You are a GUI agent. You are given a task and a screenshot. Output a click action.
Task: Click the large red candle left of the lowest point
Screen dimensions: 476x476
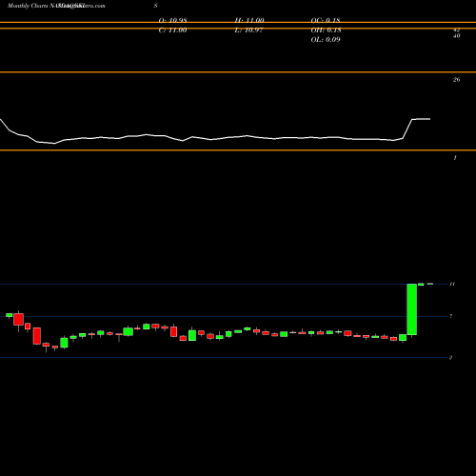[x=37, y=336]
